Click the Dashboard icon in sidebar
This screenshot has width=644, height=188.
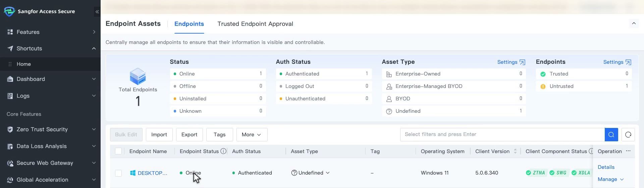[x=10, y=79]
